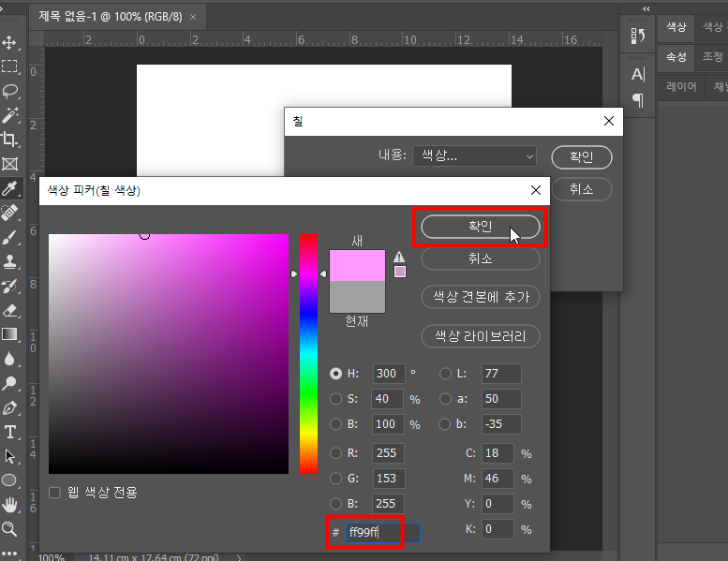Screen dimensions: 728x561
Task: Switch to the 레이어 tab
Action: click(681, 87)
